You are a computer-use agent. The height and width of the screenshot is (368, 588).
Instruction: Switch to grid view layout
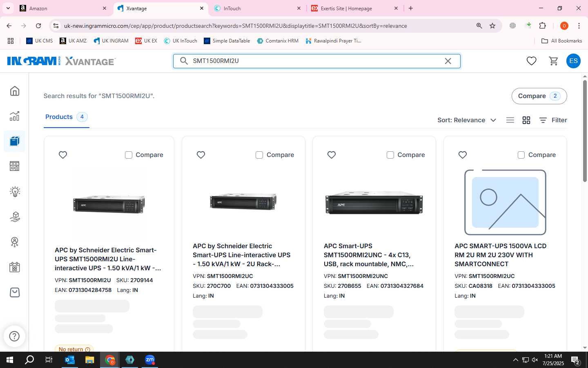point(526,120)
